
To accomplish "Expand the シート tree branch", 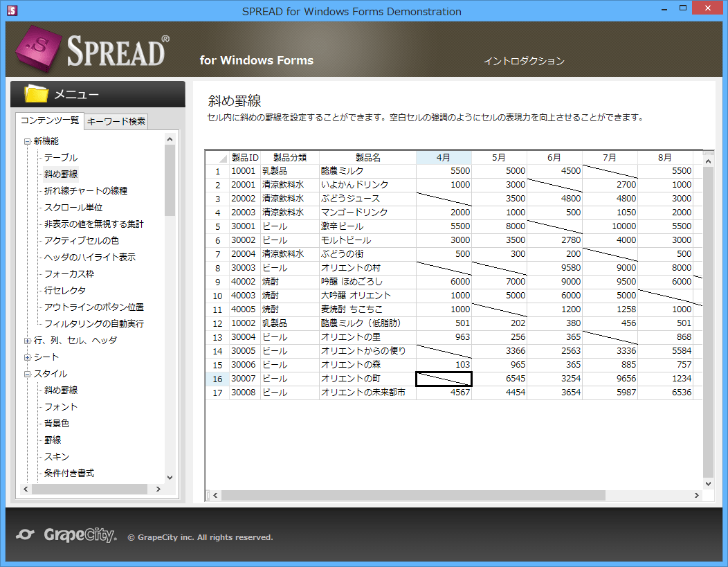I will [x=26, y=357].
